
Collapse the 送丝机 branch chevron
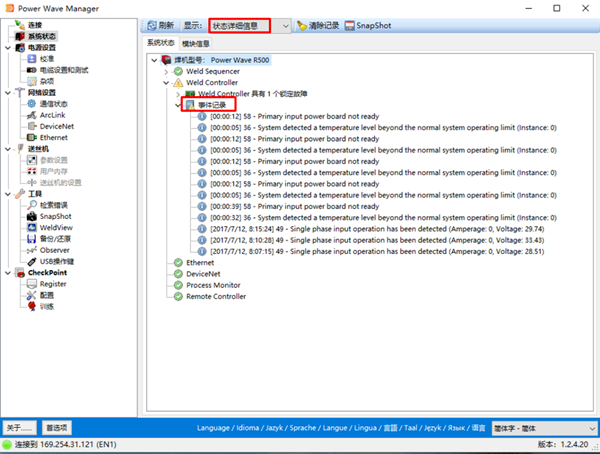pyautogui.click(x=8, y=149)
